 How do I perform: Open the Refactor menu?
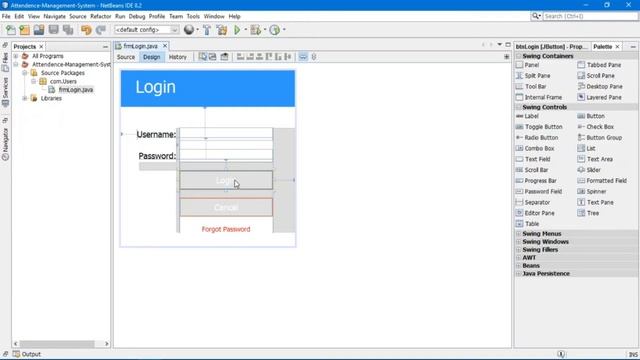pyautogui.click(x=100, y=16)
